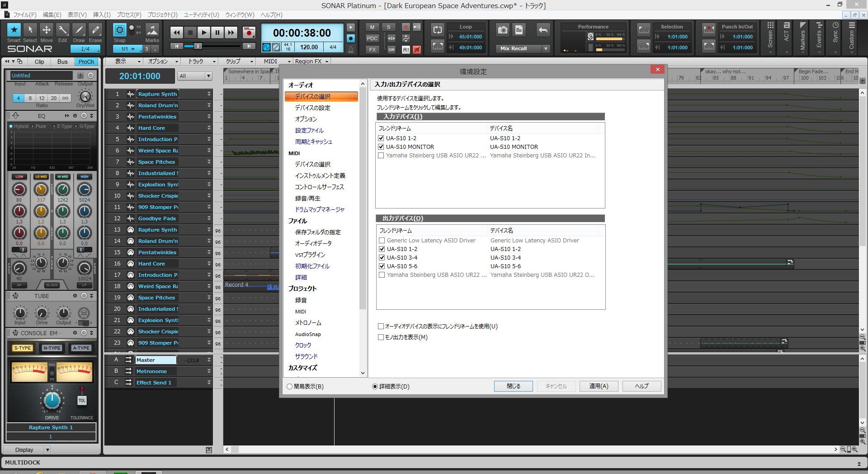Click the Master bus name field
Screen dimensions: 868x474
pos(156,360)
